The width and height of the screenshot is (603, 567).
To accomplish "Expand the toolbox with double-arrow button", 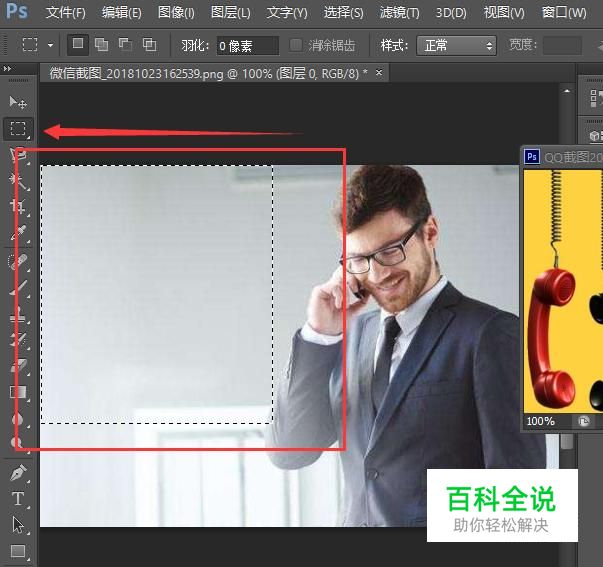I will 7,69.
